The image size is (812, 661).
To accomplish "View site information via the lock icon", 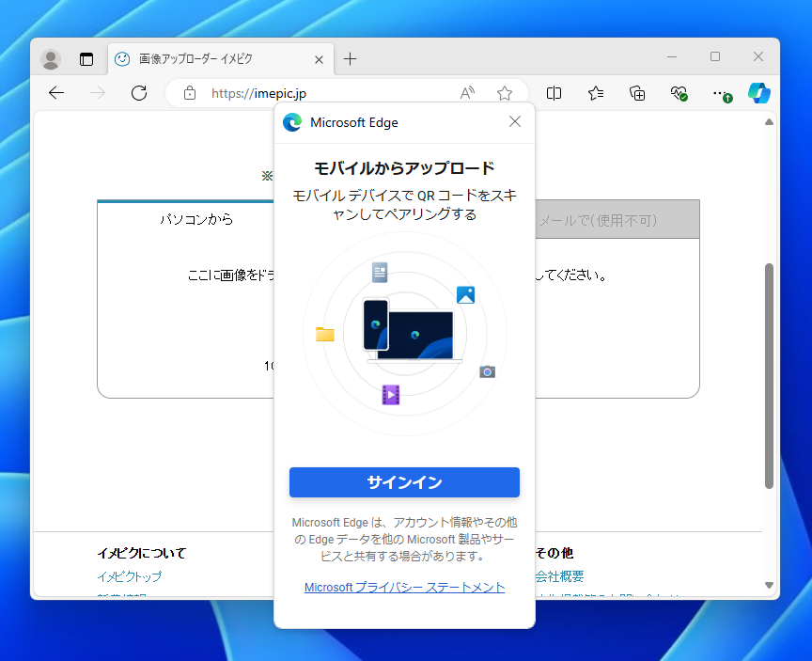I will coord(191,94).
